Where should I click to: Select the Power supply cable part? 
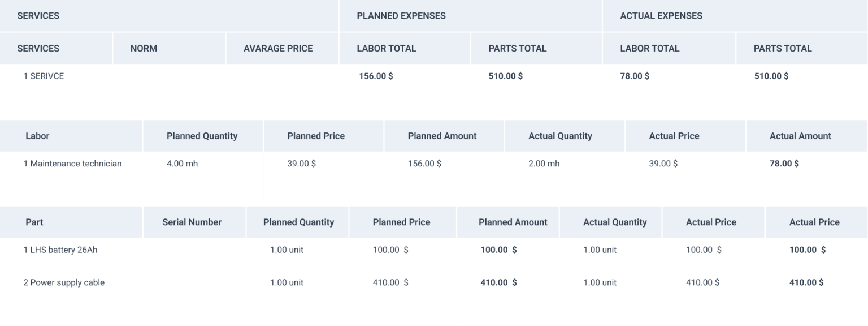pyautogui.click(x=64, y=283)
